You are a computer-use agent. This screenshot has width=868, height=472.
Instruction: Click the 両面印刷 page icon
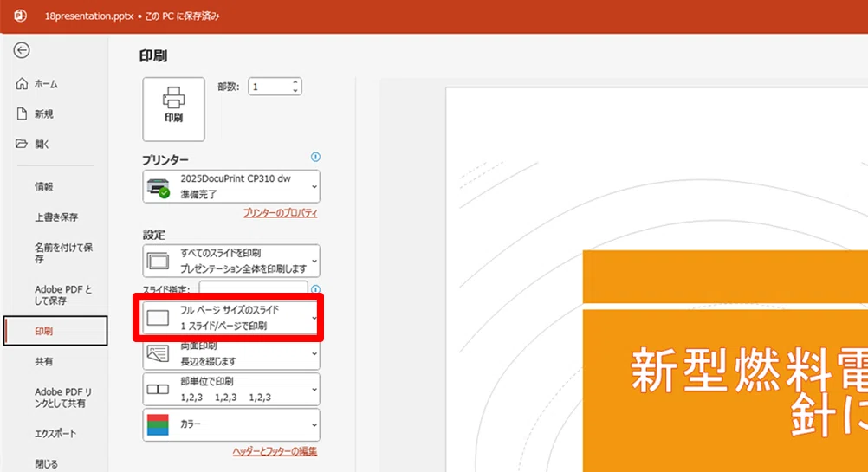coord(158,353)
